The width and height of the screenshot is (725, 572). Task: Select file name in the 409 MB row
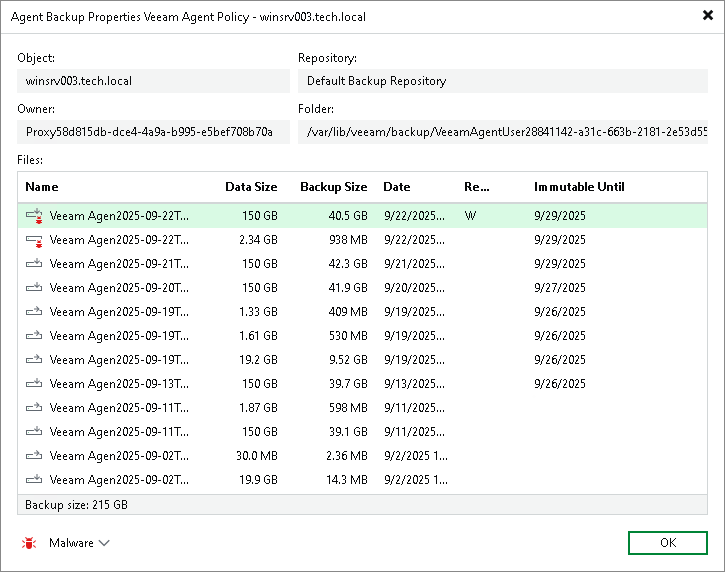point(119,312)
